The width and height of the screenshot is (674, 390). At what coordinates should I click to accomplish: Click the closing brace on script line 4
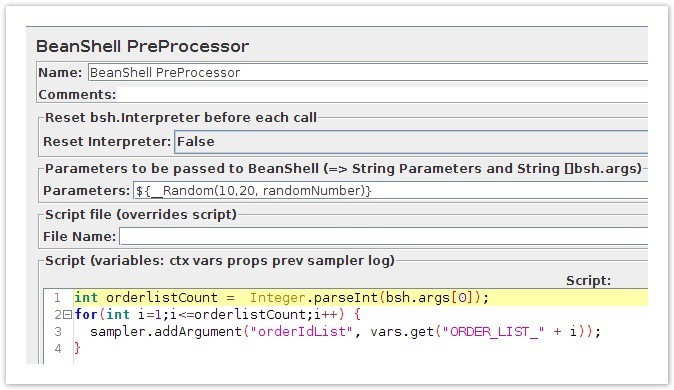(77, 348)
